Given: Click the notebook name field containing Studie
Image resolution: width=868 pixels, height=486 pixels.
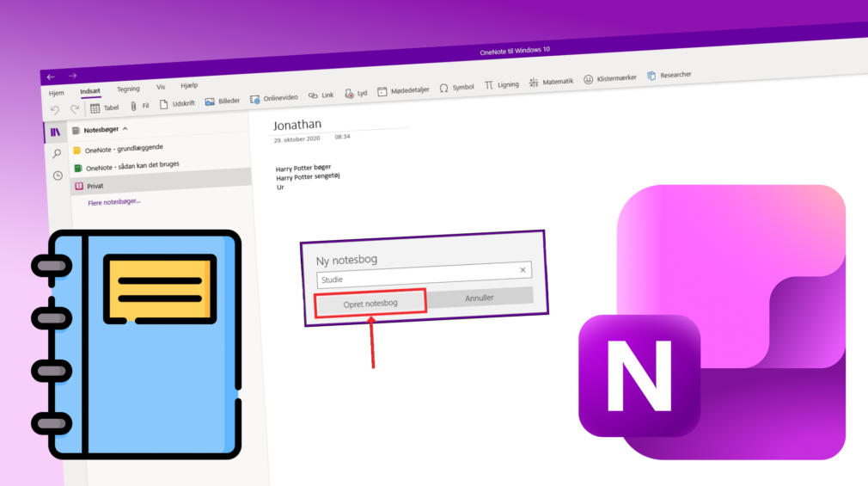Looking at the screenshot, I should (x=415, y=274).
